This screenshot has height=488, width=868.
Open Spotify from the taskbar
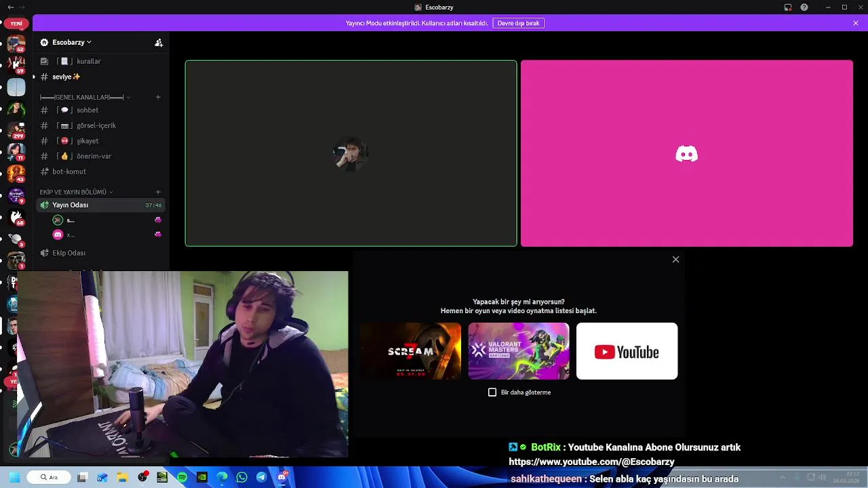[x=182, y=477]
